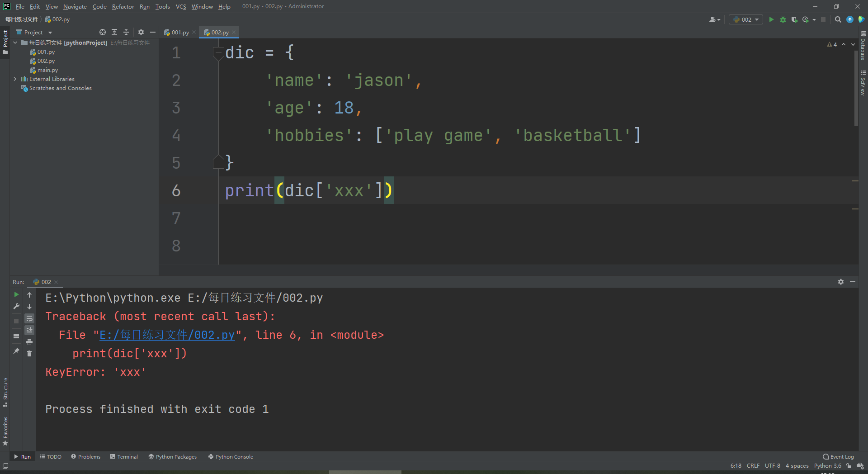Toggle tool window bars with the bottom-left icon
This screenshot has height=474, width=868.
(x=5, y=466)
